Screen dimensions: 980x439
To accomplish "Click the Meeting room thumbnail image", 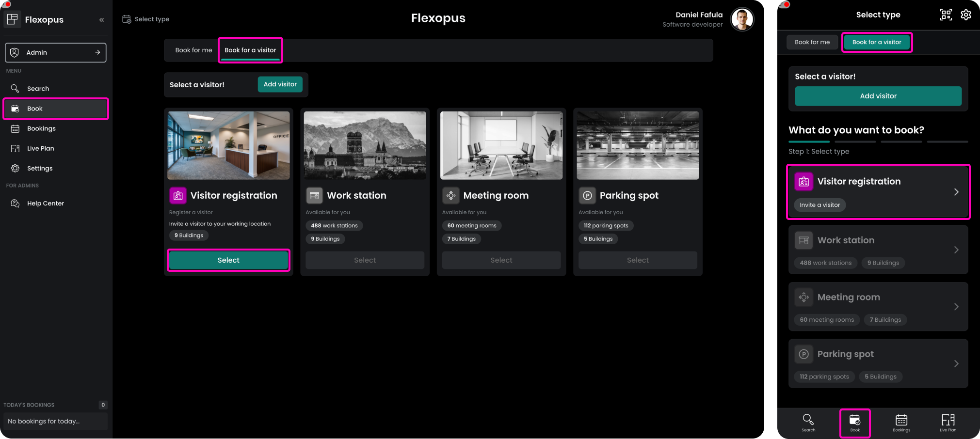I will coord(501,145).
